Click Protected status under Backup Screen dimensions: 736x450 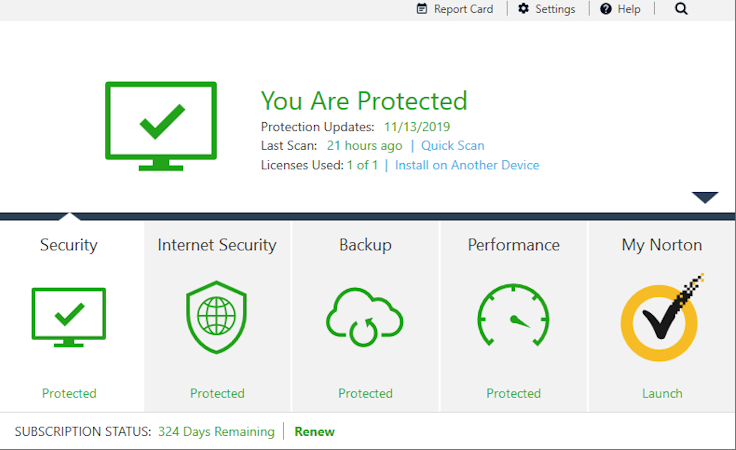tap(365, 393)
